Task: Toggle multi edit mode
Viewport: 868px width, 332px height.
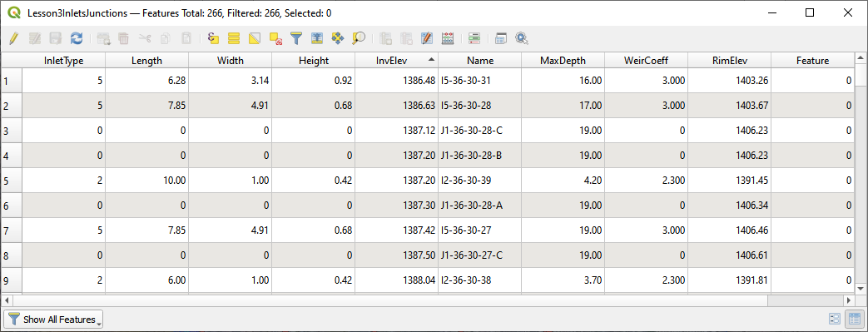Action: (x=35, y=38)
